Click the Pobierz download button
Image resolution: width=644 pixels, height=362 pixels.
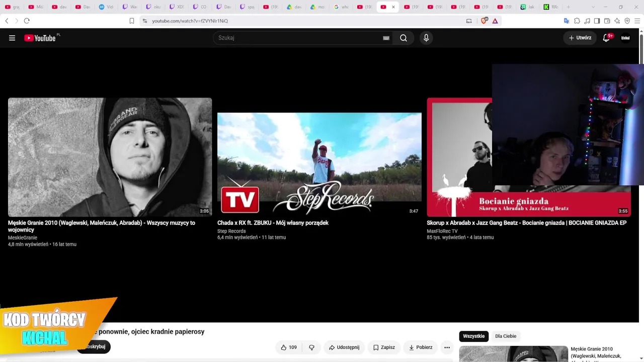(x=420, y=347)
